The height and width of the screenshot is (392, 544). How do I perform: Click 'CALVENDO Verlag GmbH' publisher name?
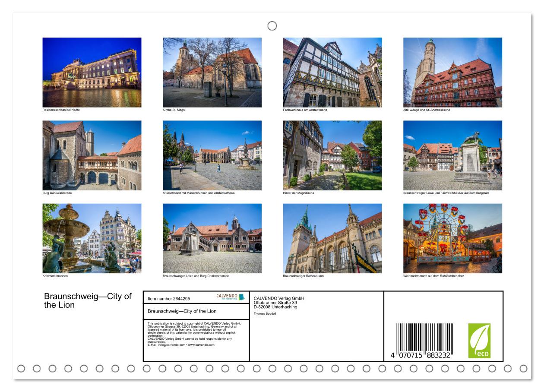279,298
